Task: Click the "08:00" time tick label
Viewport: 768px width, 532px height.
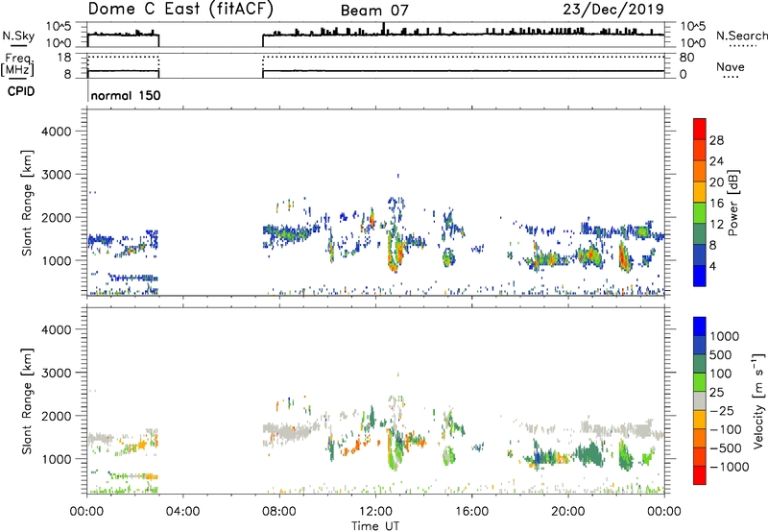Action: (x=278, y=512)
